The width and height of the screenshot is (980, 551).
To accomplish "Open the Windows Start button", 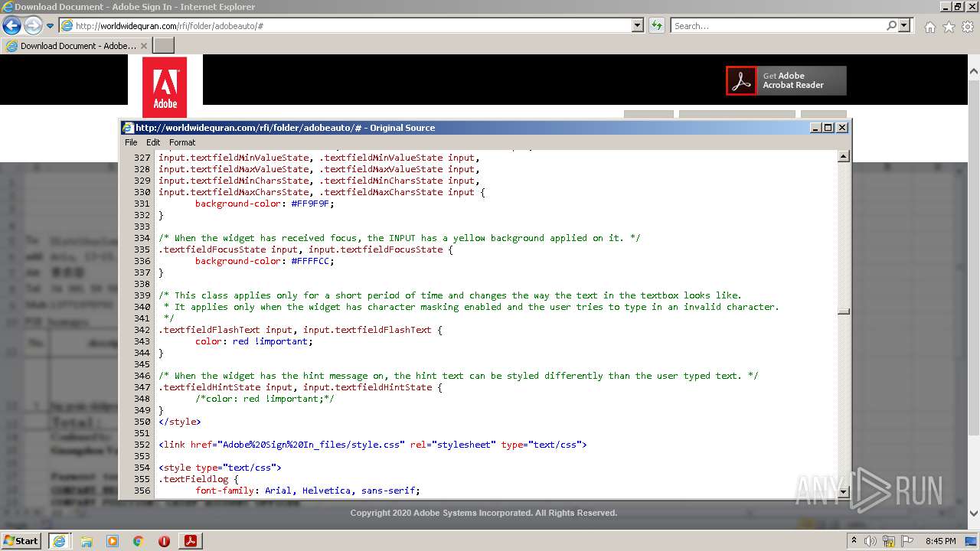I will (x=21, y=540).
